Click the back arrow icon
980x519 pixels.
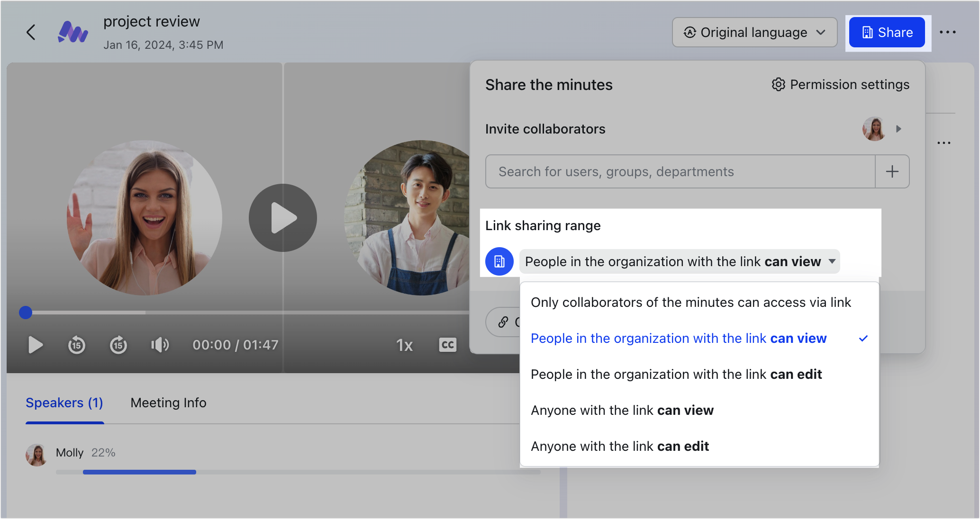coord(31,32)
